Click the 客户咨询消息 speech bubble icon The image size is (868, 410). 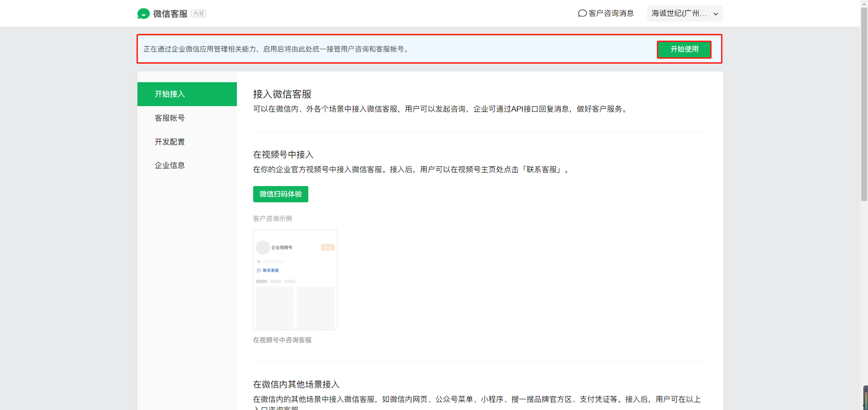click(x=582, y=14)
